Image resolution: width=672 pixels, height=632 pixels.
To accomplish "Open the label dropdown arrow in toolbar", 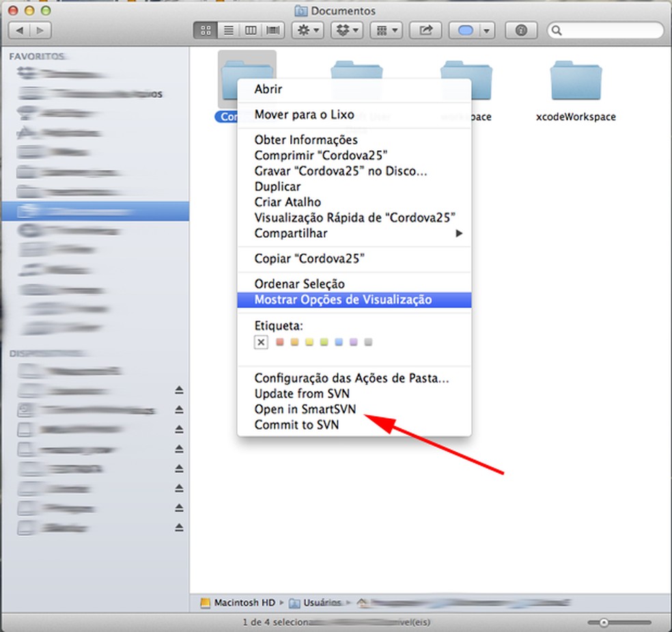I will point(487,31).
